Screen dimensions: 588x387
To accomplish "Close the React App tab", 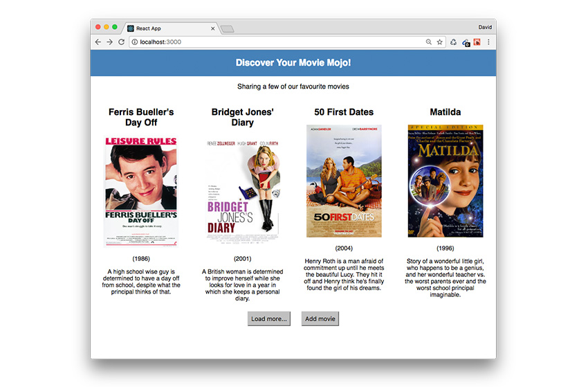I will (212, 28).
